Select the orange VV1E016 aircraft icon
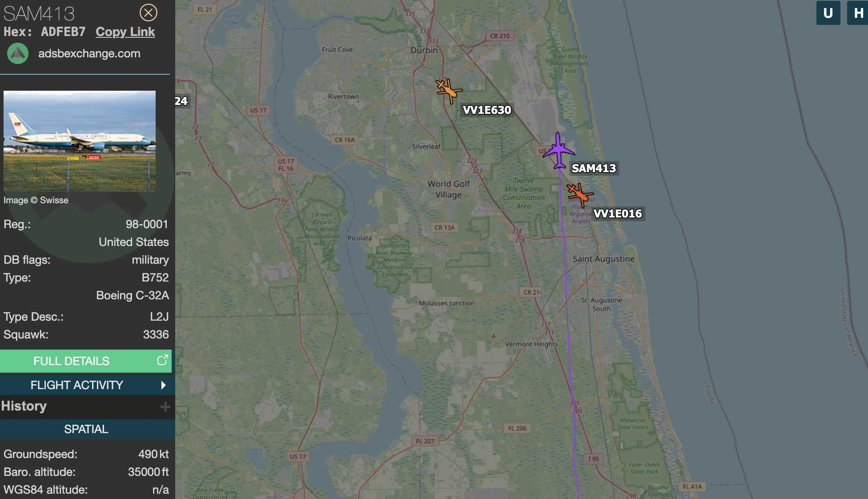The width and height of the screenshot is (868, 499). (x=580, y=195)
